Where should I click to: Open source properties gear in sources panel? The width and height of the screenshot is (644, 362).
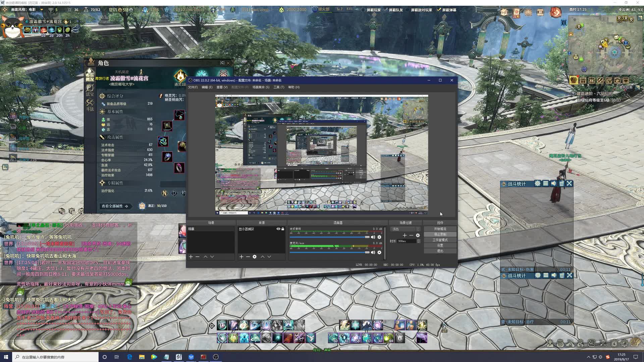click(255, 257)
